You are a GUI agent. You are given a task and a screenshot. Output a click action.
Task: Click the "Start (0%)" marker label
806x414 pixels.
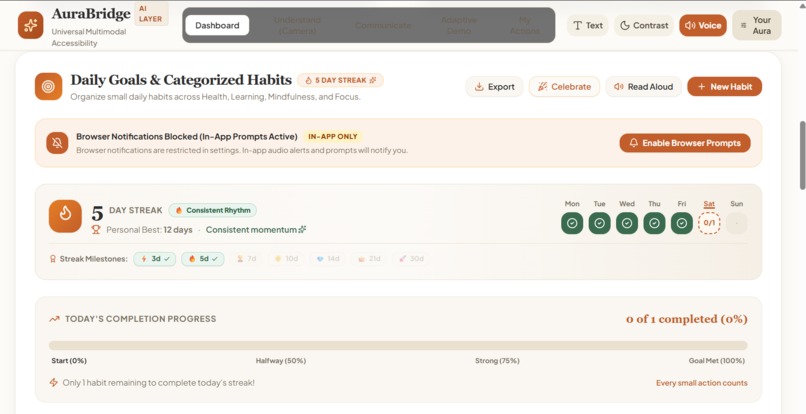coord(69,361)
